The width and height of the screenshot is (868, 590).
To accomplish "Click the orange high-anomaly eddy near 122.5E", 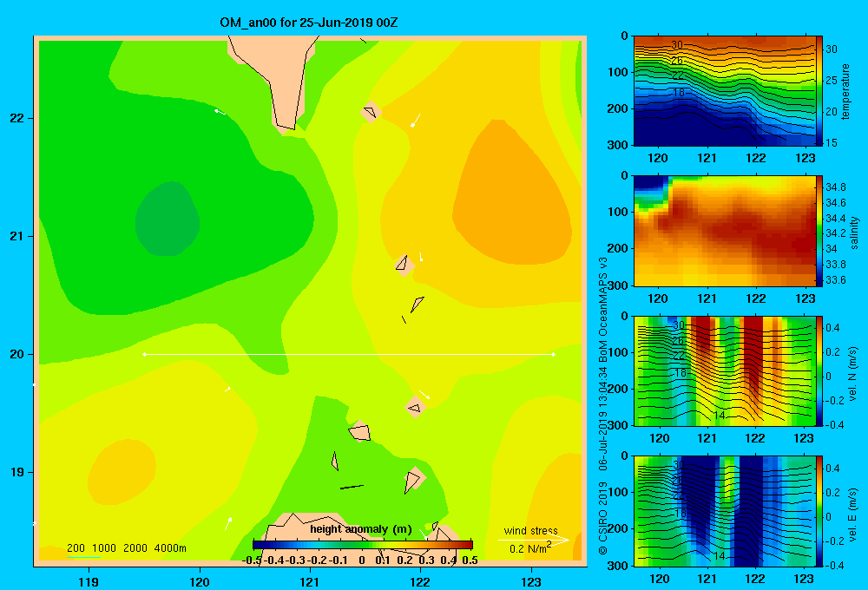I will pyautogui.click(x=510, y=200).
